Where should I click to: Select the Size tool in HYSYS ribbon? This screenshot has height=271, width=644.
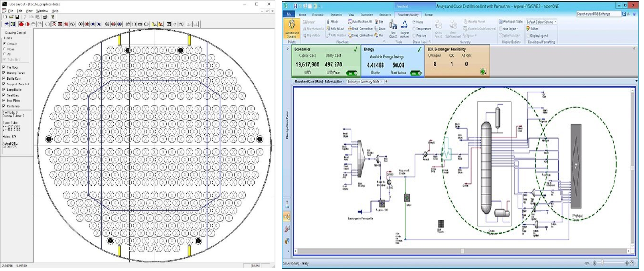point(379,22)
